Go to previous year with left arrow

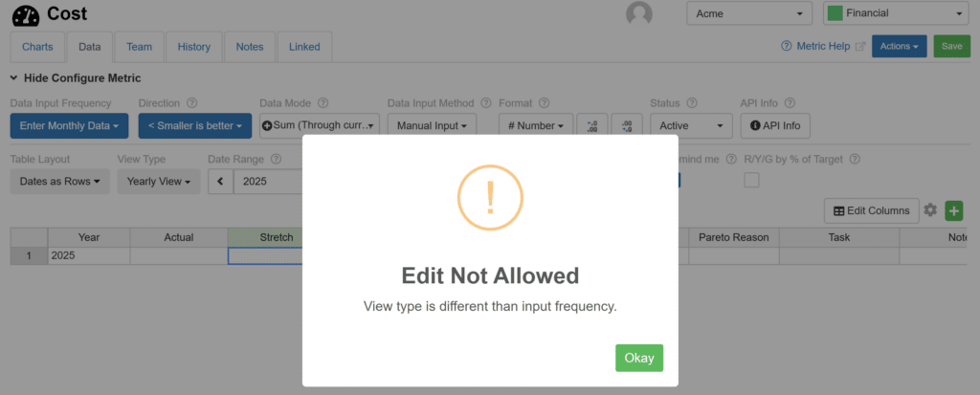(x=220, y=181)
